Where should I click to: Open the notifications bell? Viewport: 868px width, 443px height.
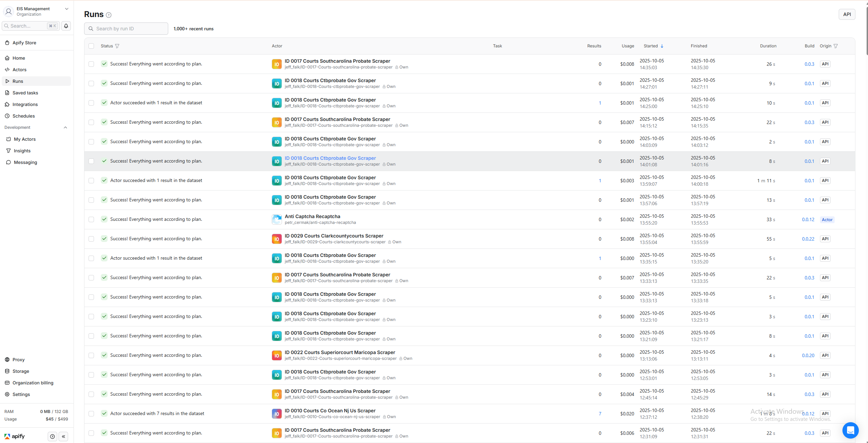(x=66, y=26)
